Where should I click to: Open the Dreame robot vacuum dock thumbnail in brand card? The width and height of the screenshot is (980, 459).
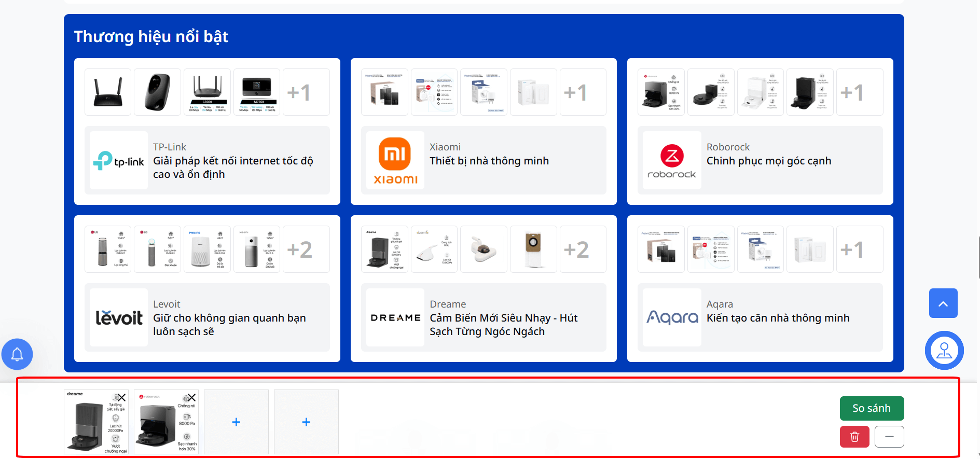coord(384,249)
